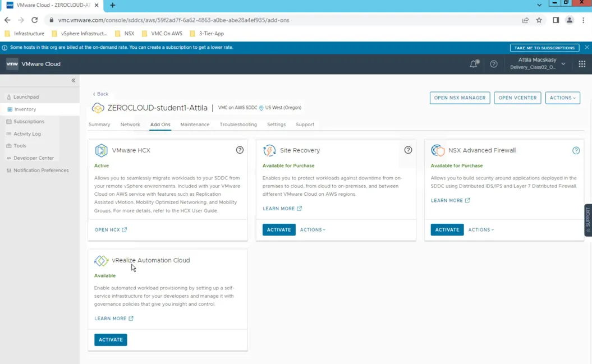Screen dimensions: 592x364
Task: Click Site Recovery LEARN MORE link
Action: (x=282, y=209)
